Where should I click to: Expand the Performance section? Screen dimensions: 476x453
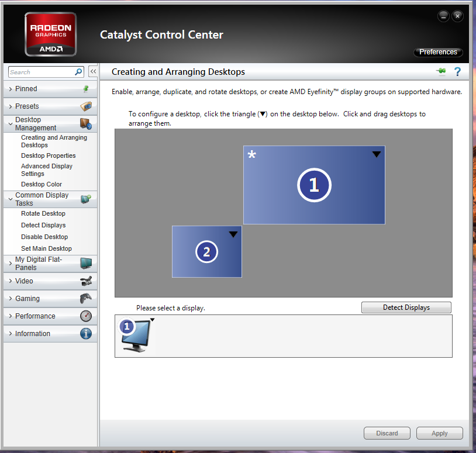[11, 316]
